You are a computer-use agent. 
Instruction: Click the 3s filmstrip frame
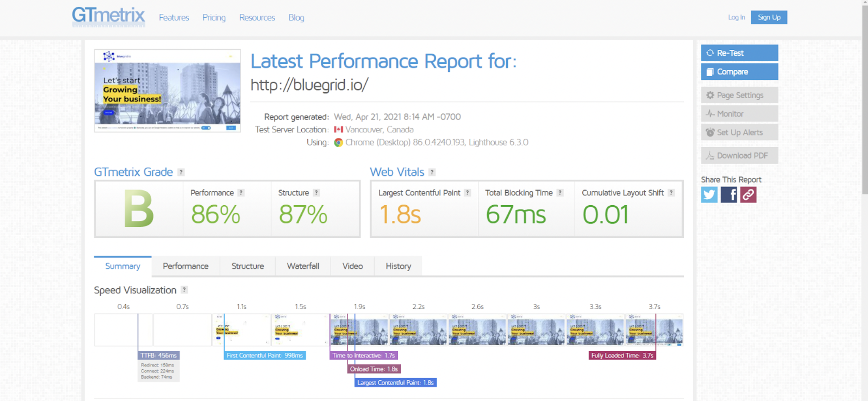point(536,330)
